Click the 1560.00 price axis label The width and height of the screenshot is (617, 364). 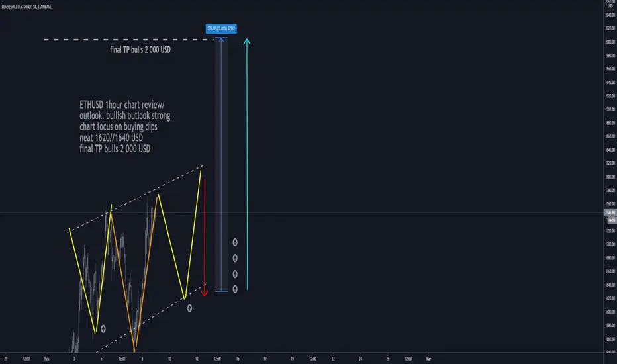610,339
